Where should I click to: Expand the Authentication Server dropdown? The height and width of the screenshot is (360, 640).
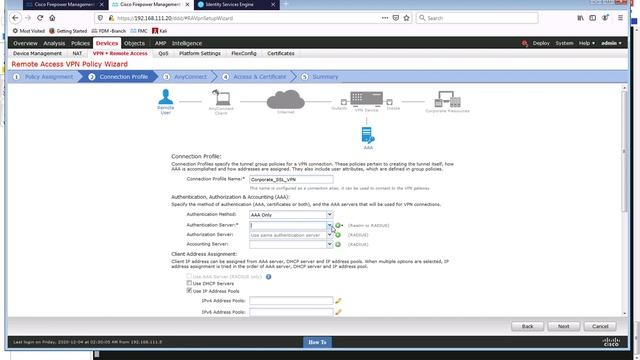tap(329, 225)
